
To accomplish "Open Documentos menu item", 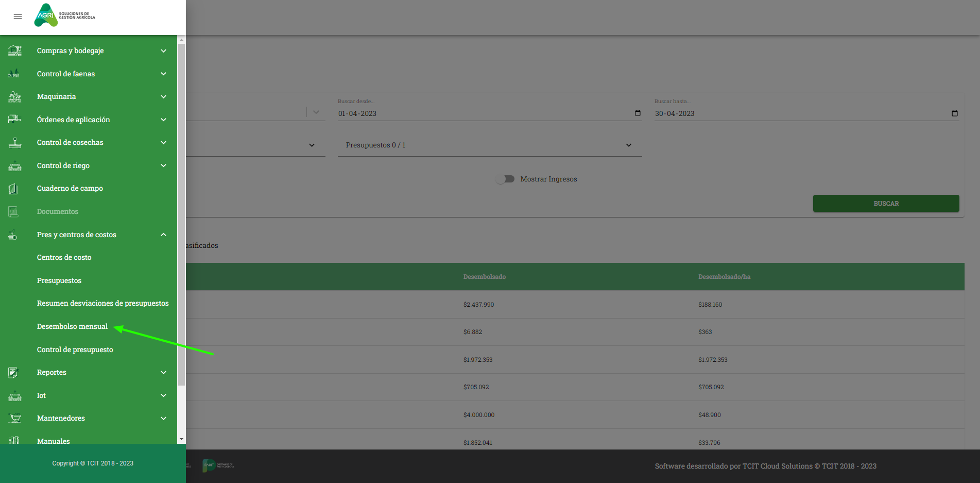I will [58, 211].
